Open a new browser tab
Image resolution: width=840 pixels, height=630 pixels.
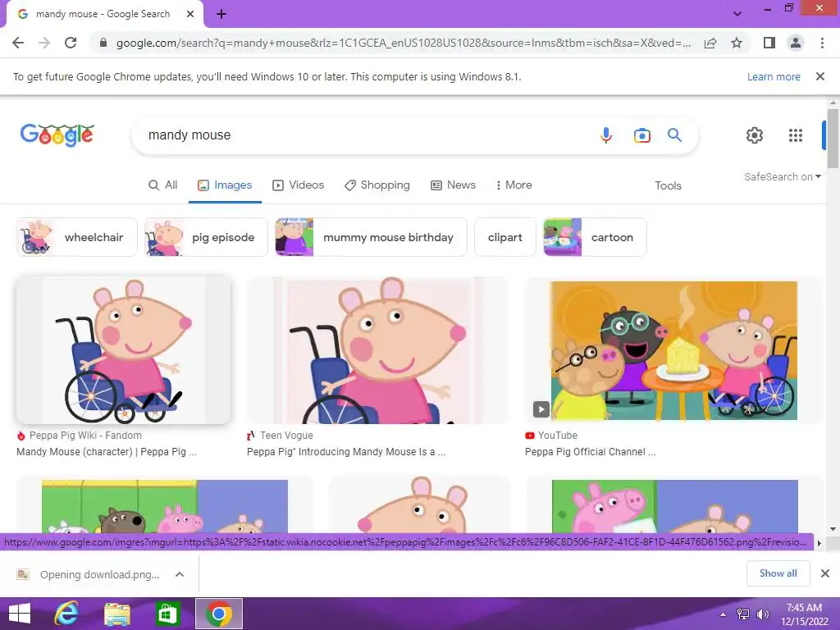point(221,15)
